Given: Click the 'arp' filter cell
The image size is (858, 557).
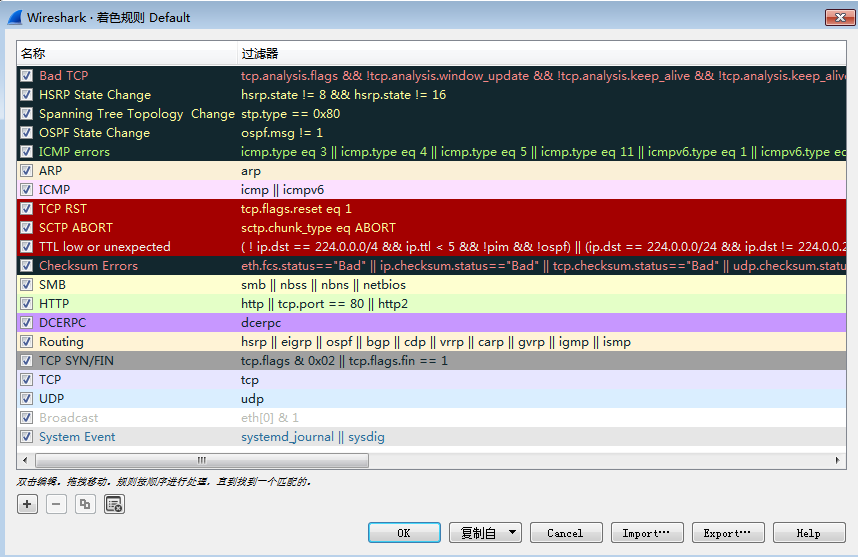Looking at the screenshot, I should [251, 171].
